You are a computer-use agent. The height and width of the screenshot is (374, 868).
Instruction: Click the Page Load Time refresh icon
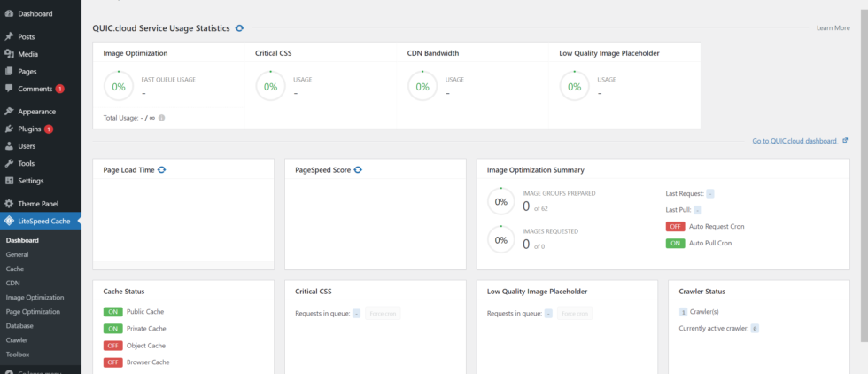[161, 169]
